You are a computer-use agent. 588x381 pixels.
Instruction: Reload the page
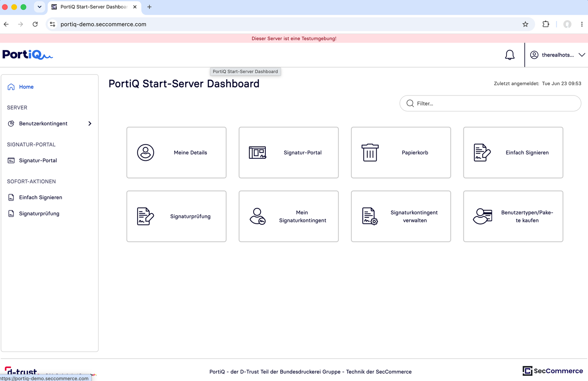[x=35, y=24]
